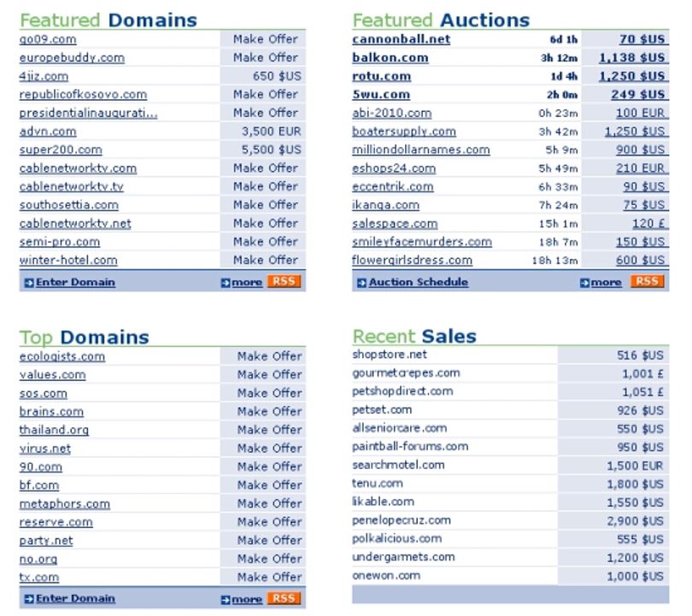Viewport: 692px width, 616px height.
Task: Click arrow icon beside Auction Schedule
Action: 361,283
